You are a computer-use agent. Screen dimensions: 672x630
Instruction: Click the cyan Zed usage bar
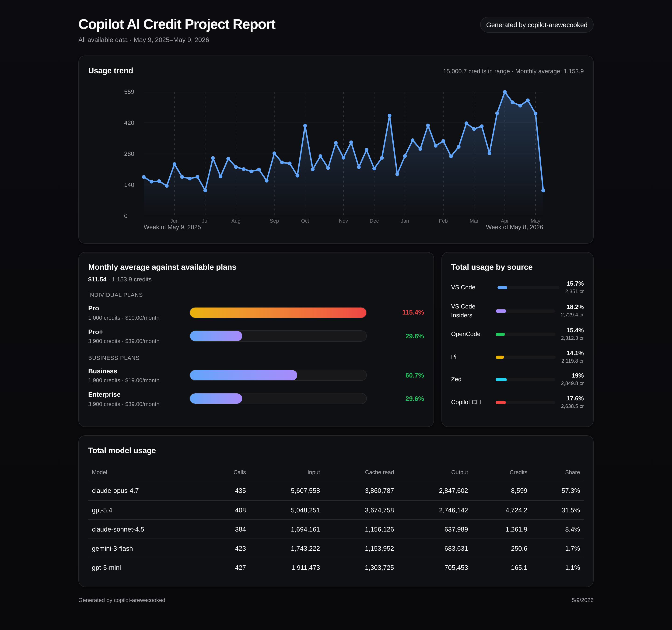[525, 380]
